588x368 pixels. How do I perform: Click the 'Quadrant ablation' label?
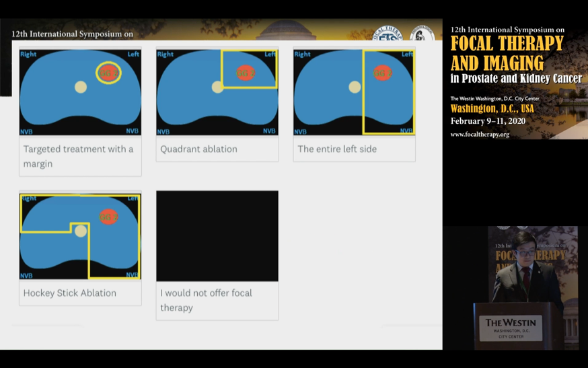pyautogui.click(x=198, y=149)
